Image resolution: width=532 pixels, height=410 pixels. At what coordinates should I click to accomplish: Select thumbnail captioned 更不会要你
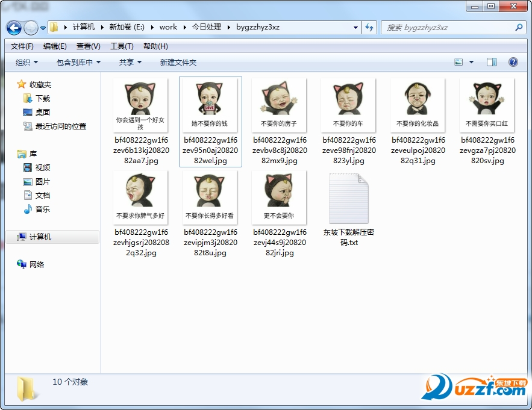click(279, 197)
